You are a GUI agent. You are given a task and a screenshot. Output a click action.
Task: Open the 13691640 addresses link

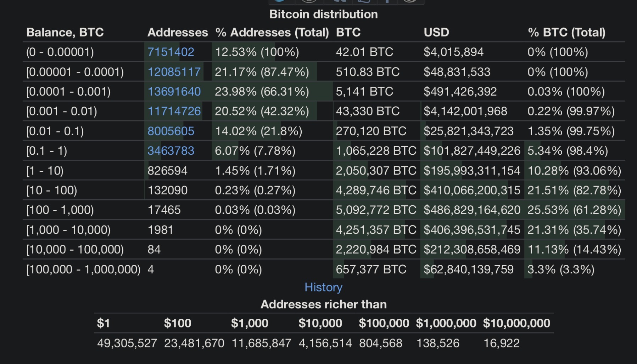[x=174, y=92]
